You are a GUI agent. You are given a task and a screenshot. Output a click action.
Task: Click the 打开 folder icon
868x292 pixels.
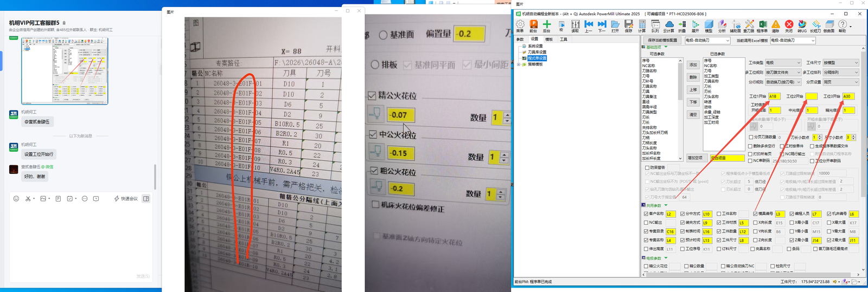click(x=615, y=25)
